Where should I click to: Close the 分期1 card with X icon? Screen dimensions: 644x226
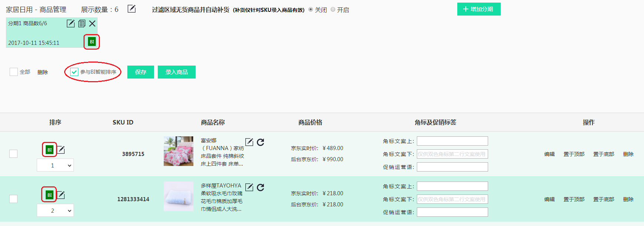coord(92,24)
